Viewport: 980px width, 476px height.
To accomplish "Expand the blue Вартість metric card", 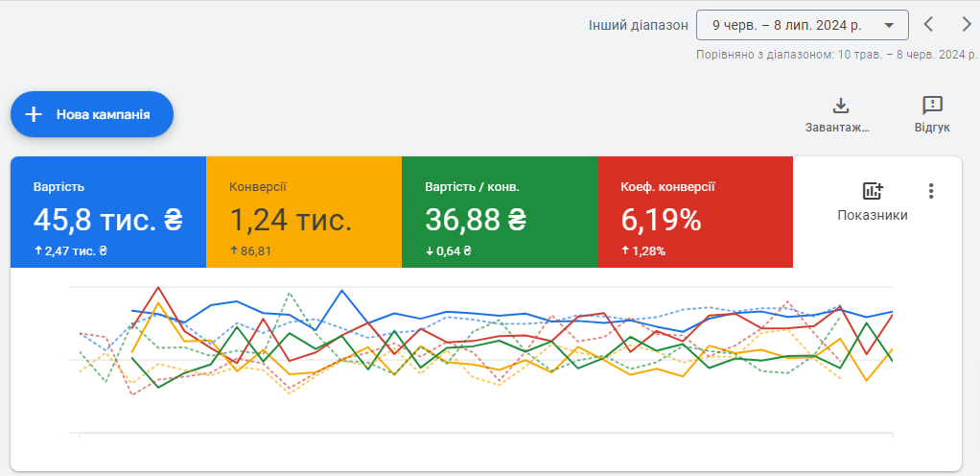I will (108, 212).
